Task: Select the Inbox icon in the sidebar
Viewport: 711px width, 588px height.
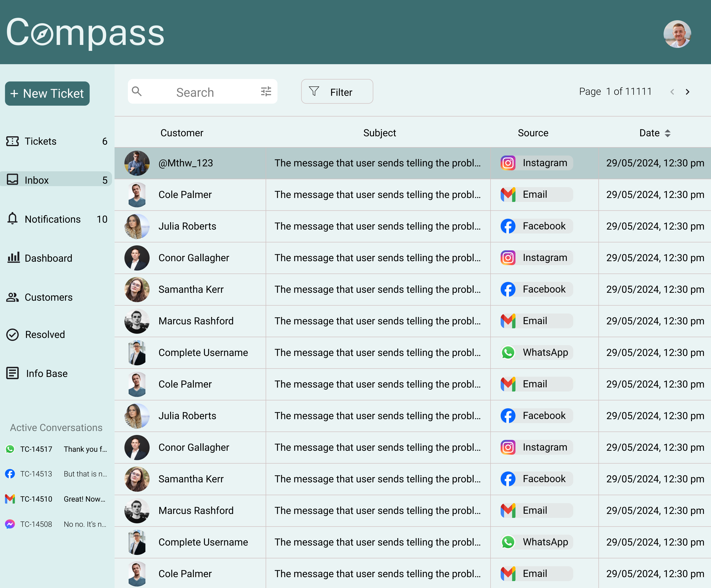Action: pyautogui.click(x=13, y=180)
